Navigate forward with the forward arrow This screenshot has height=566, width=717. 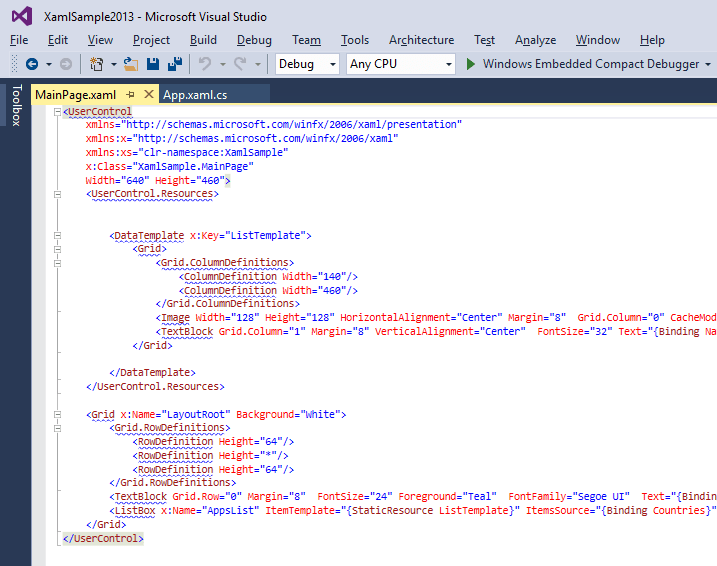point(66,64)
